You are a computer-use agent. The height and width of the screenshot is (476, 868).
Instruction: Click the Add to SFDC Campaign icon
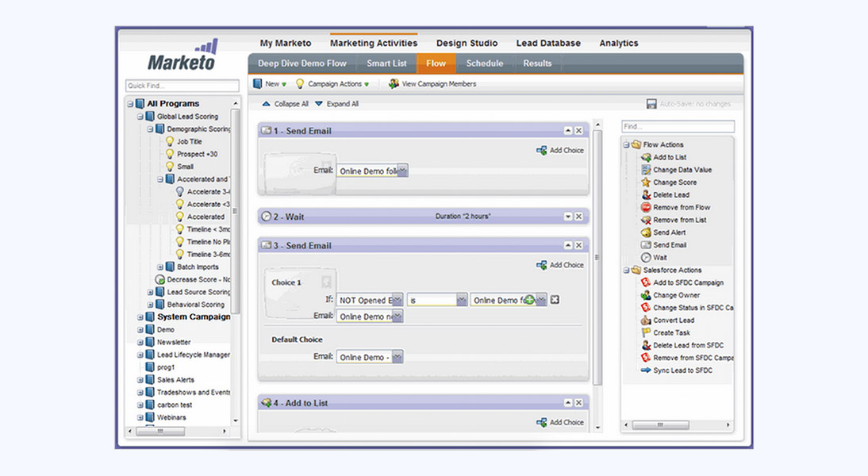pyautogui.click(x=646, y=282)
